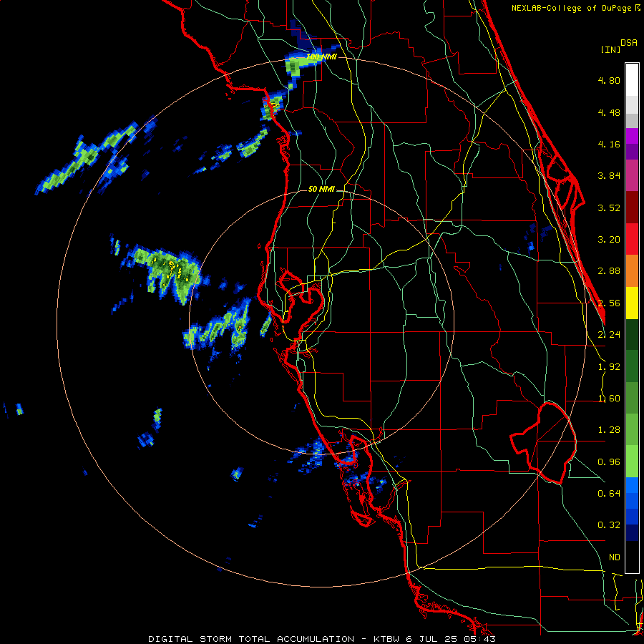The height and width of the screenshot is (644, 644).
Task: Pick the dark purple legend swatch
Action: (x=632, y=152)
